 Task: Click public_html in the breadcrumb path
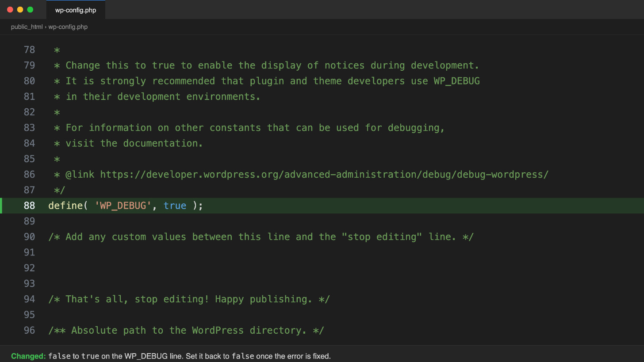27,27
